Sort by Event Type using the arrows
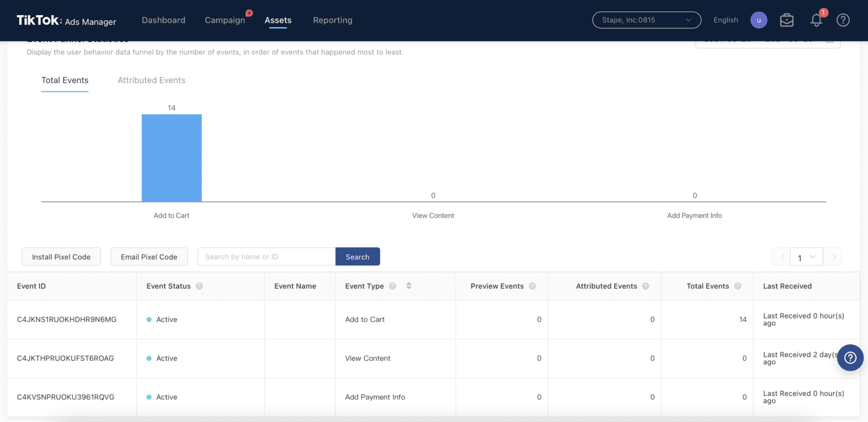 coord(409,286)
